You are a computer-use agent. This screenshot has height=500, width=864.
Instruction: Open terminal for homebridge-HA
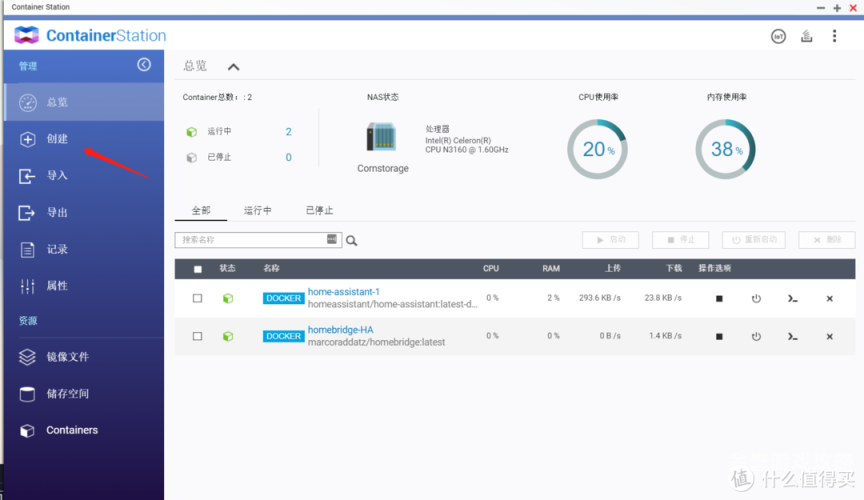click(x=792, y=336)
